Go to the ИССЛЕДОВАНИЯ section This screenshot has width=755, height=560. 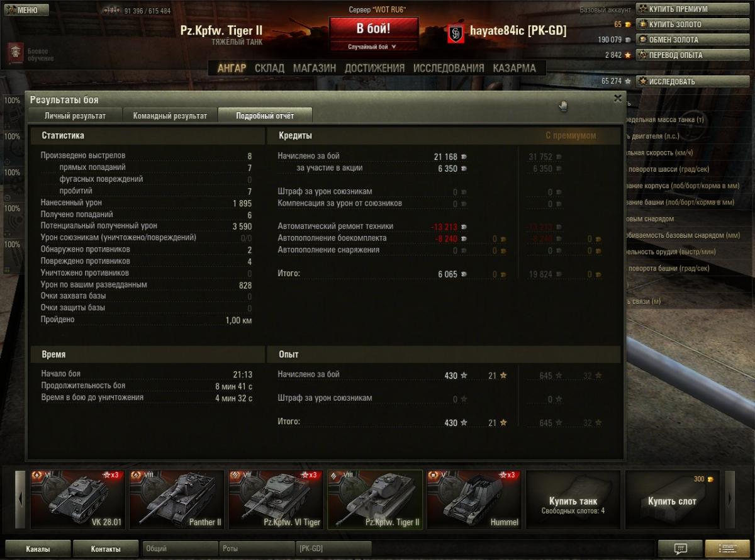tap(449, 68)
